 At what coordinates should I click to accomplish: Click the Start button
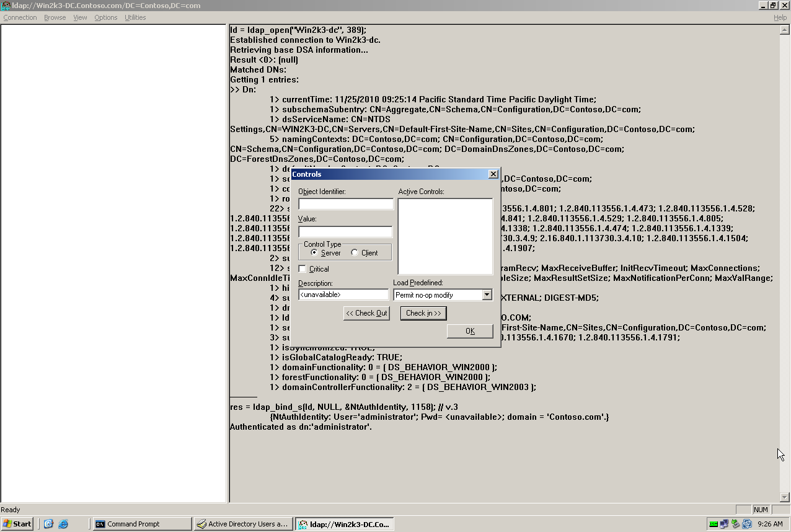(17, 523)
